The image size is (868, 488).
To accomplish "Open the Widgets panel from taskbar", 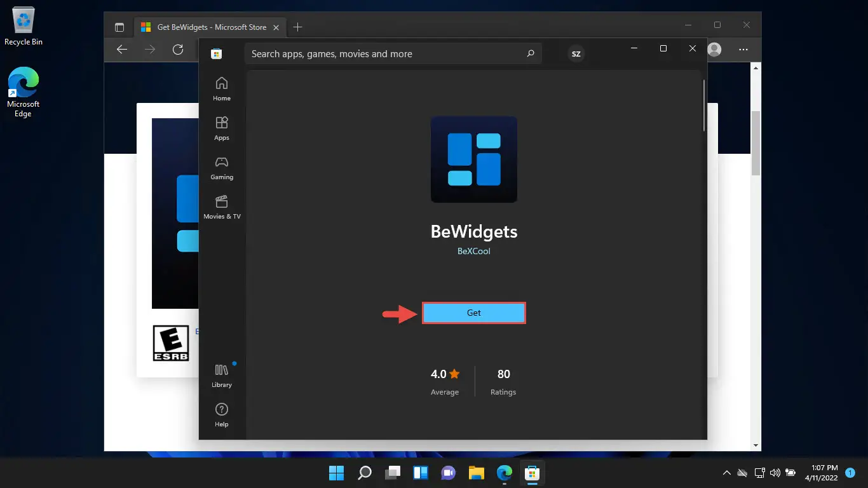I will pos(420,473).
